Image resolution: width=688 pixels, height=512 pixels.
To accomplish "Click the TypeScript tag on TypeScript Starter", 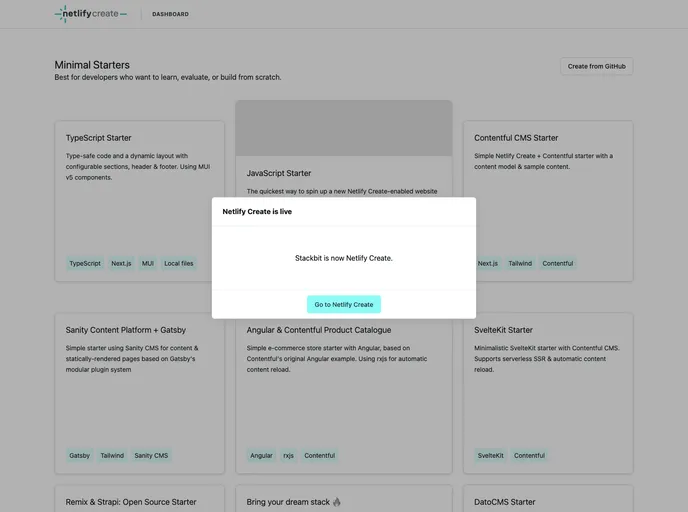I will click(85, 264).
